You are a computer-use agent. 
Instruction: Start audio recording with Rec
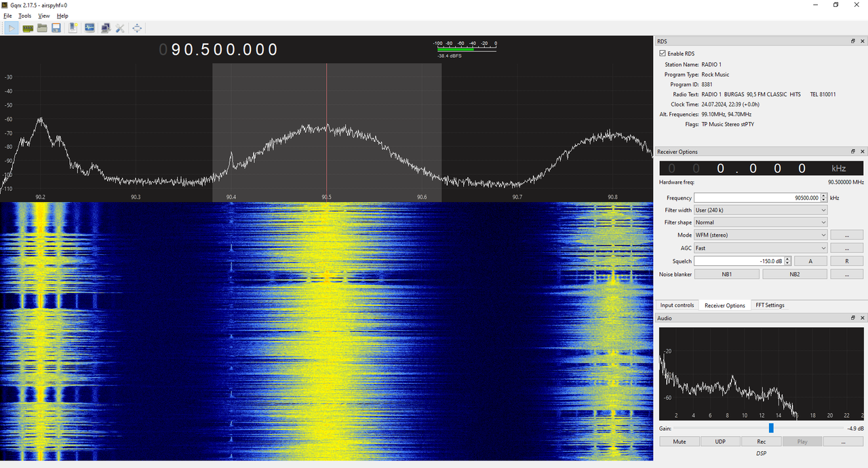pos(761,442)
